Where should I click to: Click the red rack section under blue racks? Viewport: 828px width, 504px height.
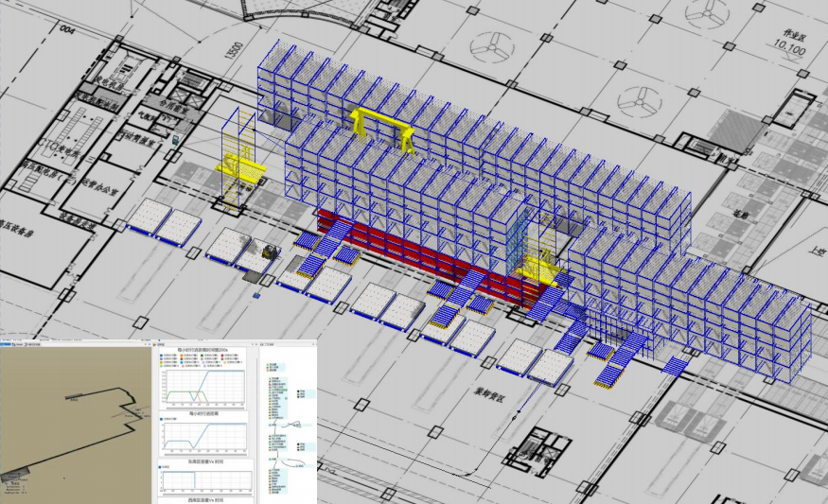[416, 253]
